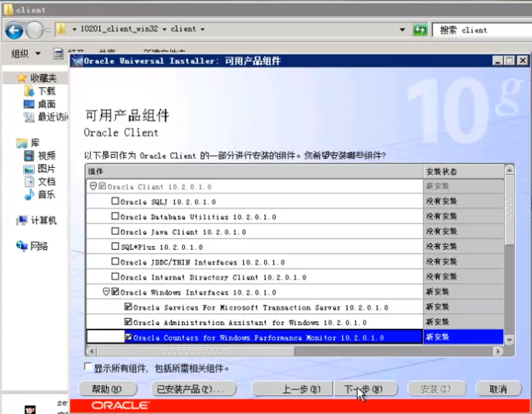Viewport: 532px width, 414px height.
Task: Click the Forward arrow in Explorer window
Action: pyautogui.click(x=35, y=31)
